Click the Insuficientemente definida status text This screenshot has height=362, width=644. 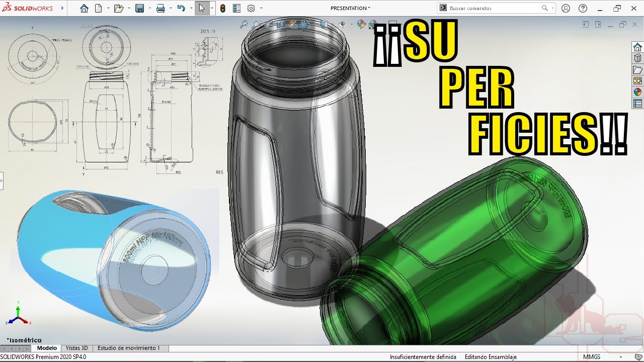[x=423, y=357]
